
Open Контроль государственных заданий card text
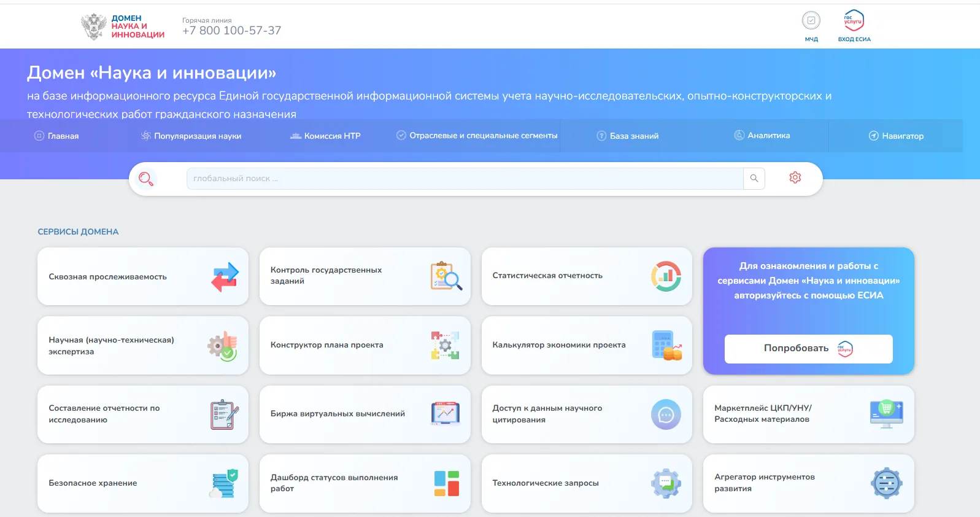tap(326, 275)
